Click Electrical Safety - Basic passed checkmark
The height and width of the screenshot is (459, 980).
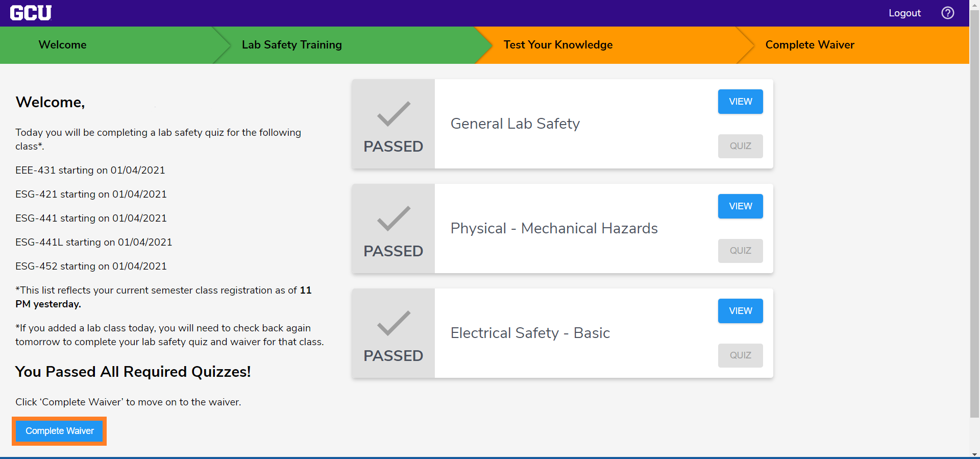394,323
